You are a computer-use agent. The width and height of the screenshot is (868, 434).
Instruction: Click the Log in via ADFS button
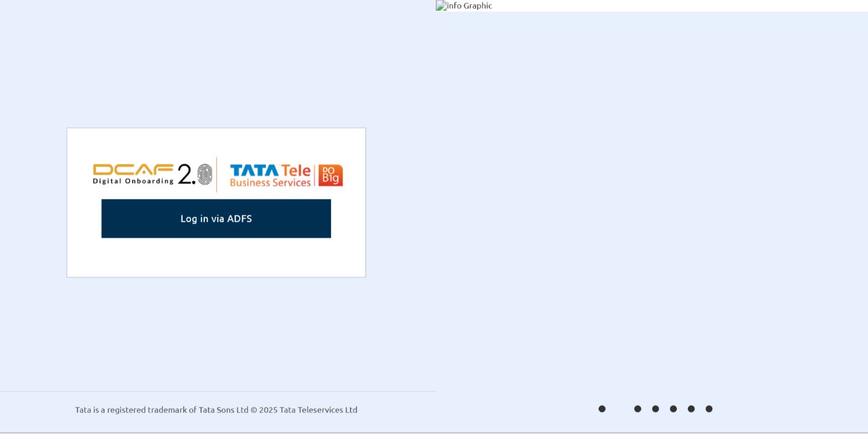click(x=216, y=218)
